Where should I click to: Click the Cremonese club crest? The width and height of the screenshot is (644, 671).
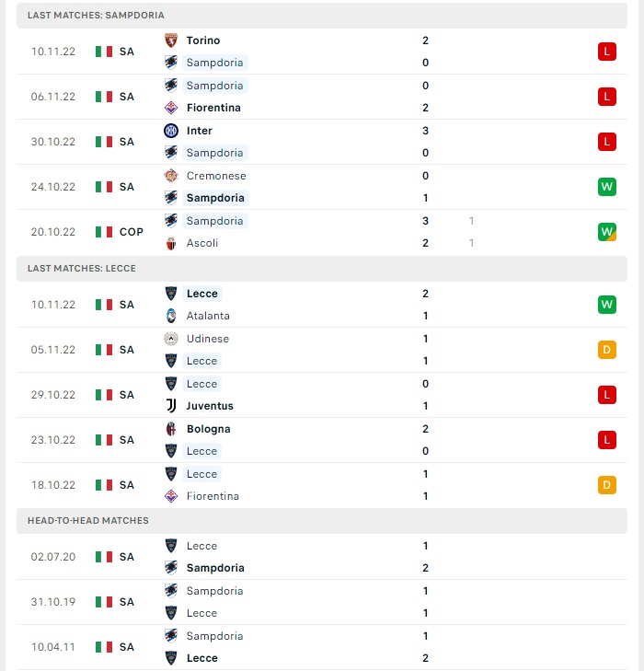pyautogui.click(x=171, y=176)
